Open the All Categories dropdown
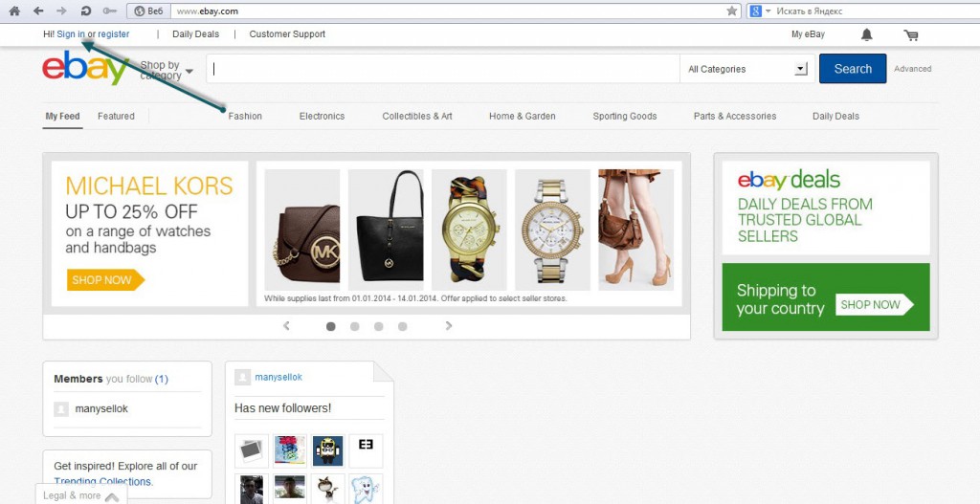 746,69
